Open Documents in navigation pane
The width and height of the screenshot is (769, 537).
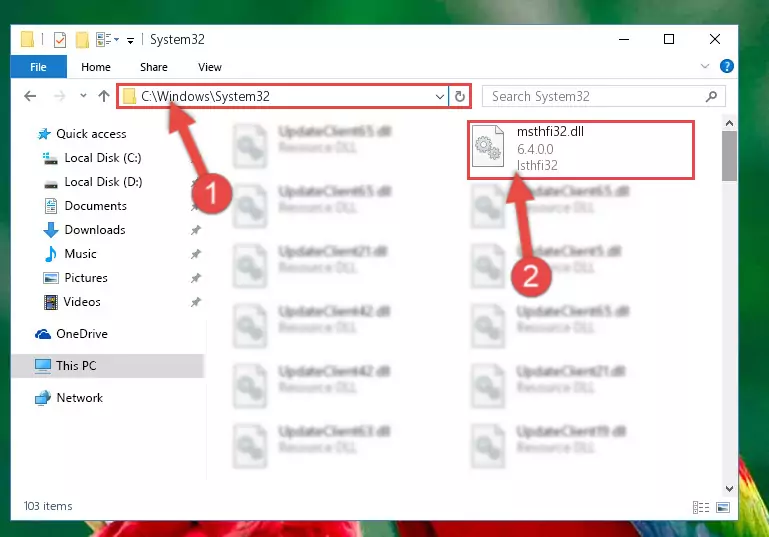(x=96, y=206)
